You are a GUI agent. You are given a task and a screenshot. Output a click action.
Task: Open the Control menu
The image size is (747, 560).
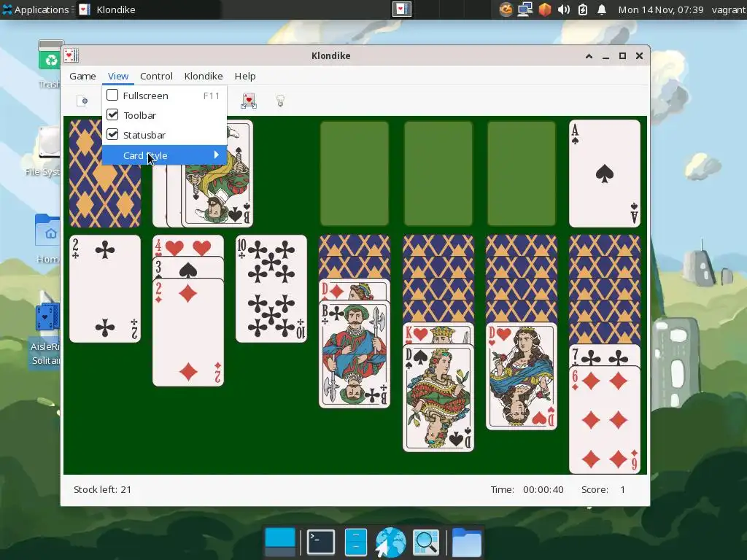coord(156,76)
